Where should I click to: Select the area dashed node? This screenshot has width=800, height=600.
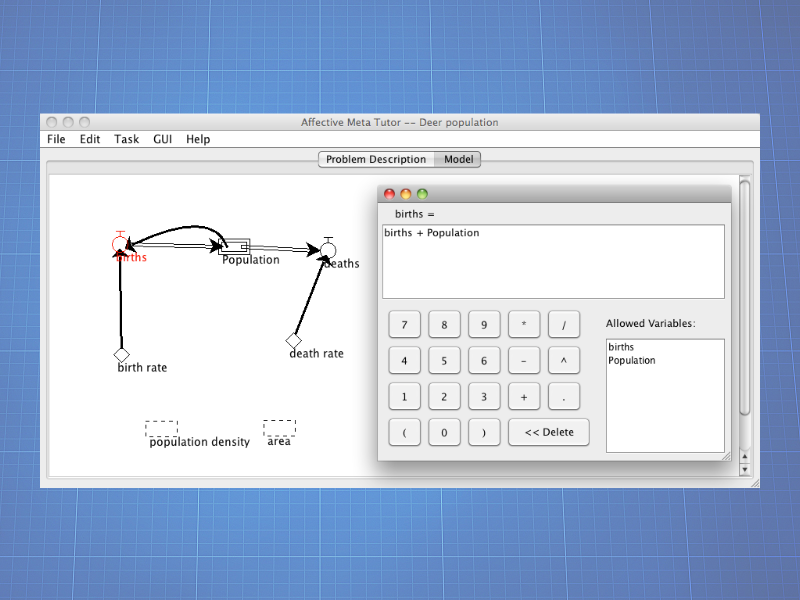coord(280,428)
